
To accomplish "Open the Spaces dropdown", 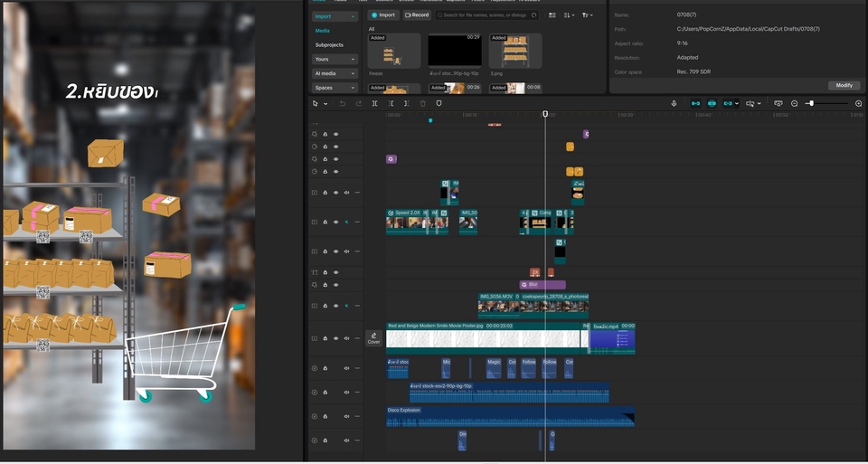I will click(335, 88).
